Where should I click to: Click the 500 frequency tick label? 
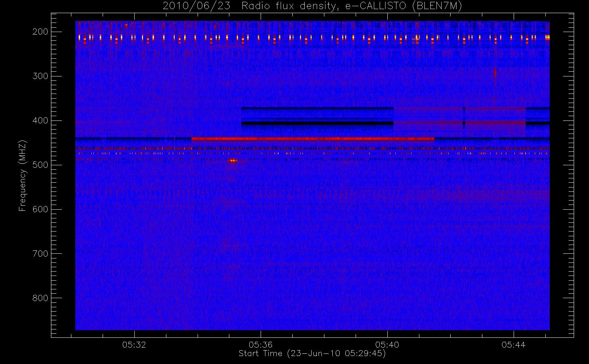pyautogui.click(x=40, y=165)
